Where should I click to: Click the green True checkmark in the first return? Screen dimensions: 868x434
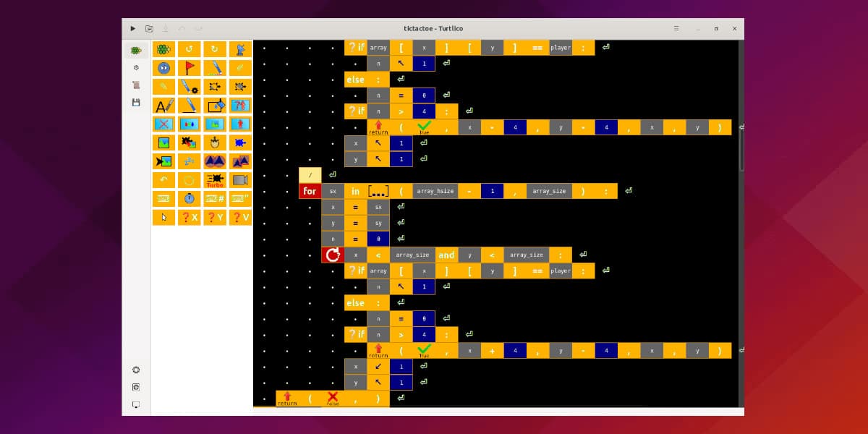pos(424,127)
